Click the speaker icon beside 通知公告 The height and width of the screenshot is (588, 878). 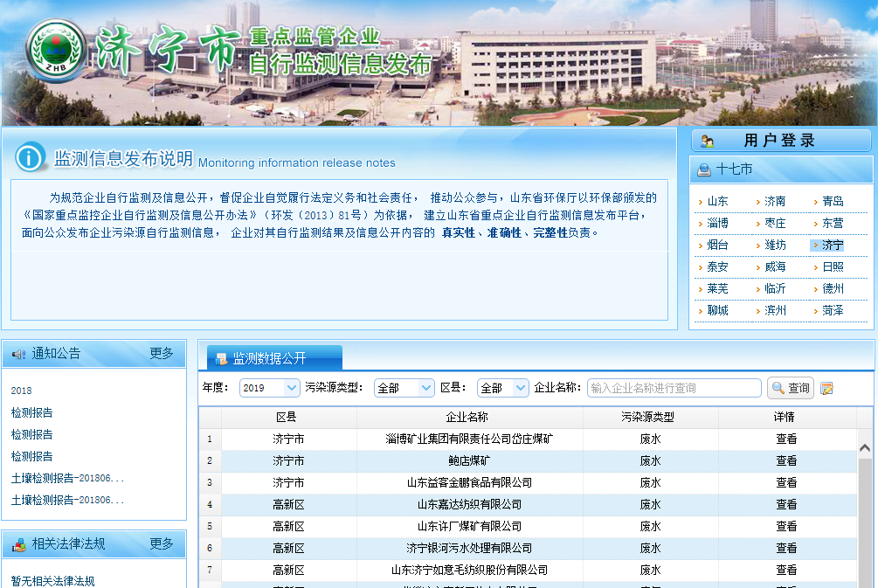pos(18,354)
